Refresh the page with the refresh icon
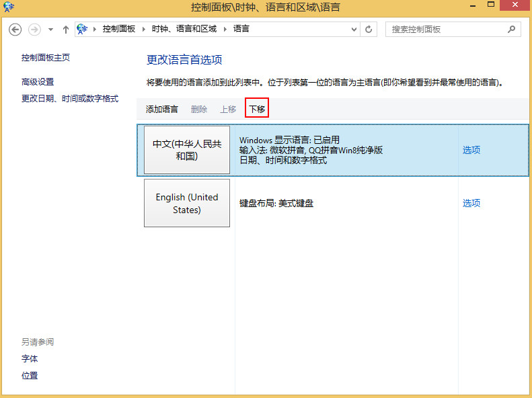 click(x=369, y=30)
